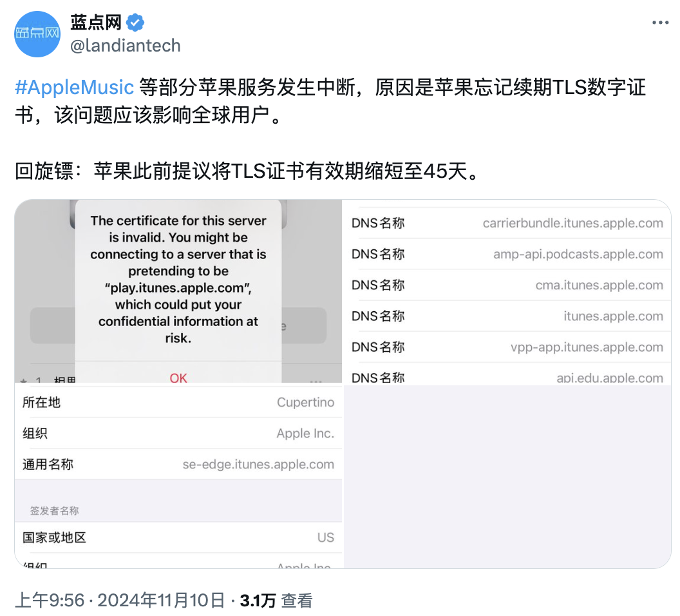Click the blue verified badge
Viewport: 680px width, 616px height.
point(135,23)
